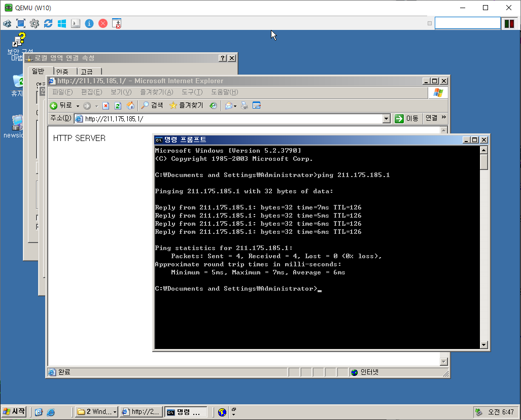Click the command prompt scroll up arrow

point(484,150)
